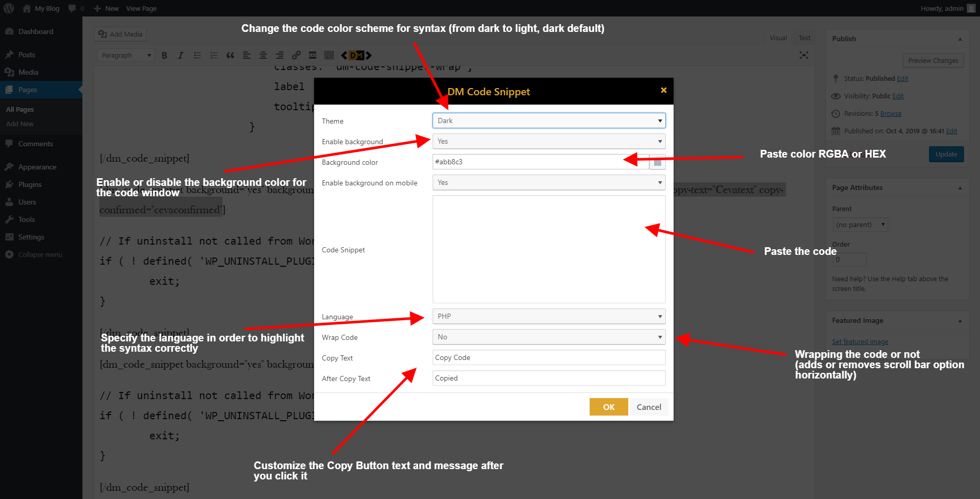The height and width of the screenshot is (499, 980).
Task: Open the toolbar toggle icon
Action: [x=329, y=55]
